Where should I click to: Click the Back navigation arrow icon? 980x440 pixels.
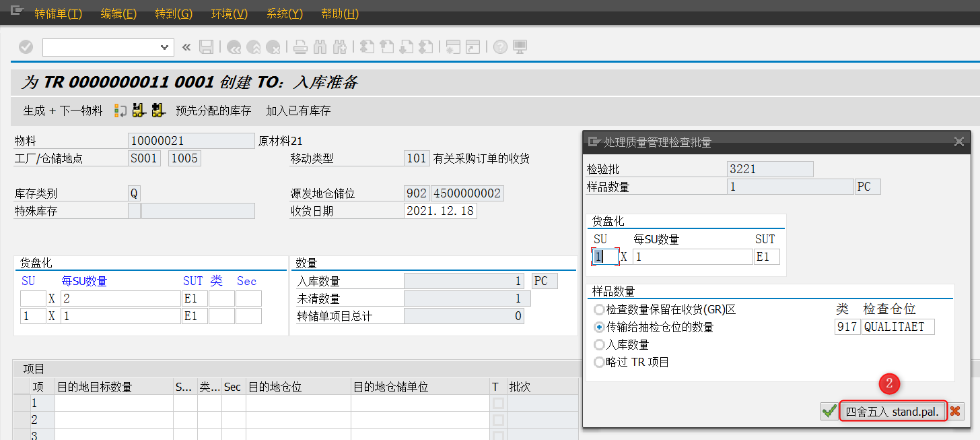234,46
